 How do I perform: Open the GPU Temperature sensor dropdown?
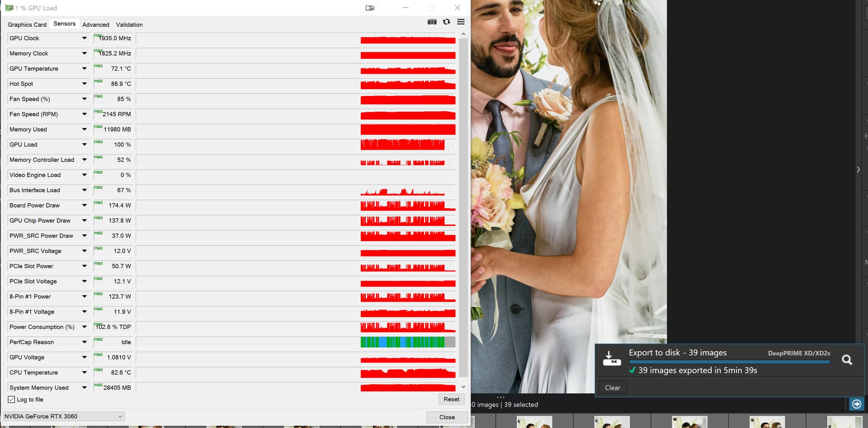point(84,69)
